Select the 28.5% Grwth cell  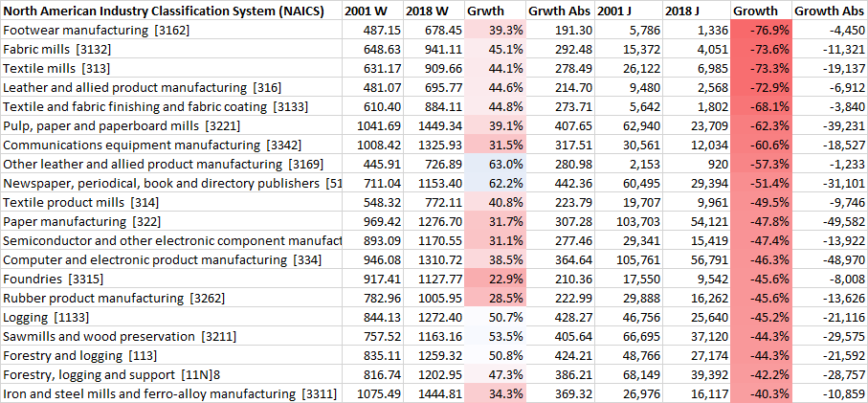tap(495, 298)
